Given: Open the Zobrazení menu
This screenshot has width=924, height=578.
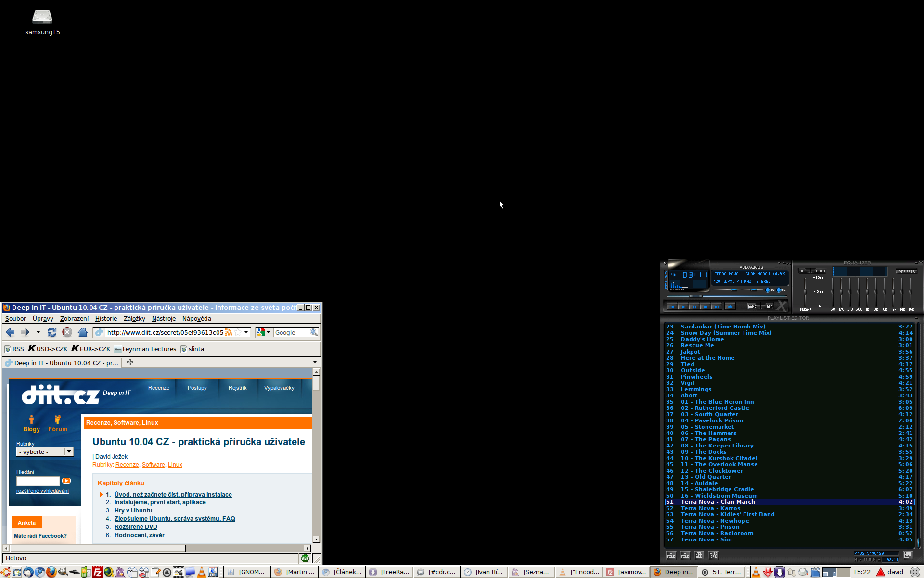Looking at the screenshot, I should 74,319.
